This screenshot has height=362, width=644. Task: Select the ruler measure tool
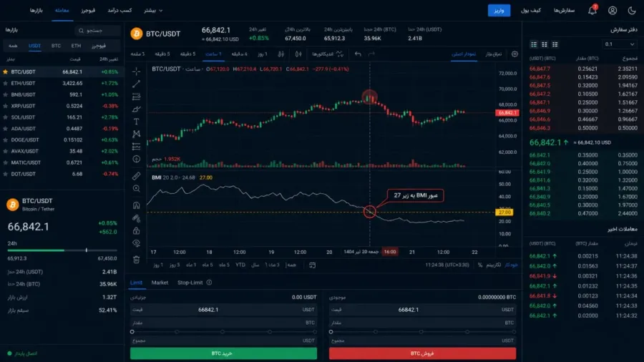pos(137,176)
